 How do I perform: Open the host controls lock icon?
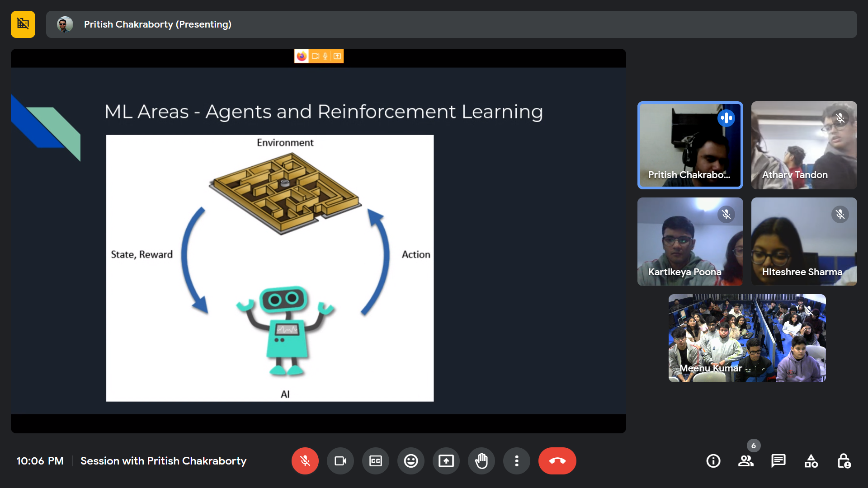pyautogui.click(x=844, y=461)
